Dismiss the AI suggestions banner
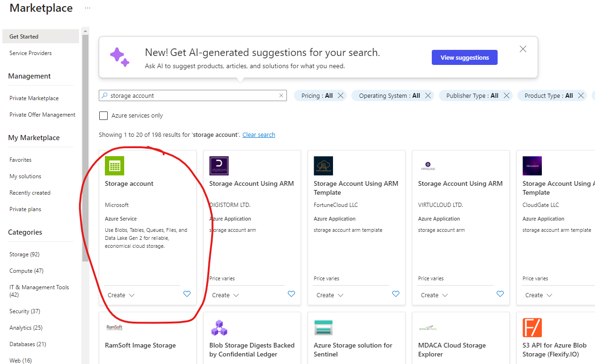Image resolution: width=595 pixels, height=364 pixels. pos(523,49)
